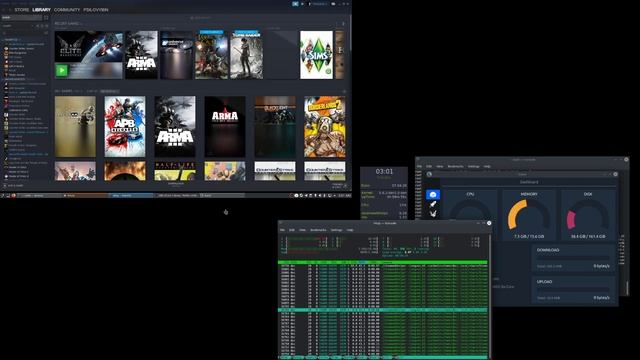Image resolution: width=640 pixels, height=360 pixels.
Task: Open Startup Apps rocket icon in Stacer
Action: click(433, 204)
